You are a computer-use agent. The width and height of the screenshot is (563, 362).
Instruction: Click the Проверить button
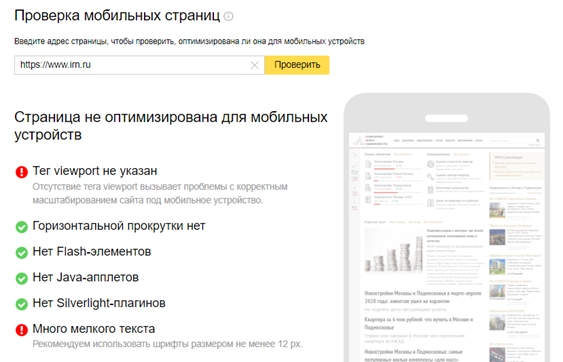[x=297, y=65]
